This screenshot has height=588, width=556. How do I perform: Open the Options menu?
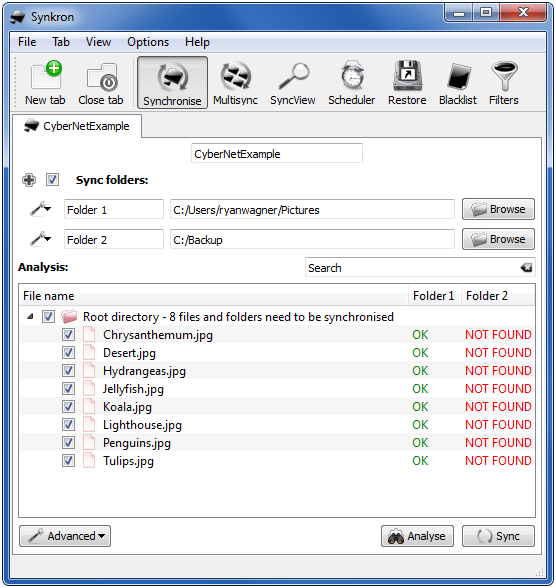point(148,42)
